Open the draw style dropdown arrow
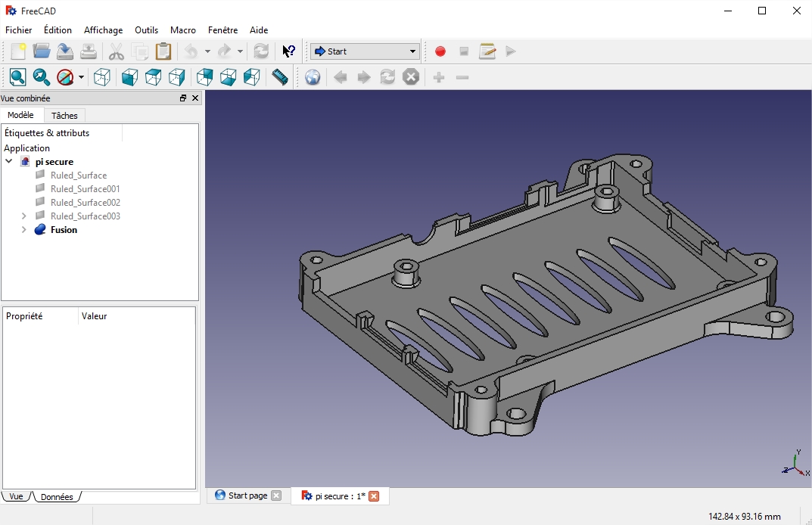812x525 pixels. tap(81, 77)
